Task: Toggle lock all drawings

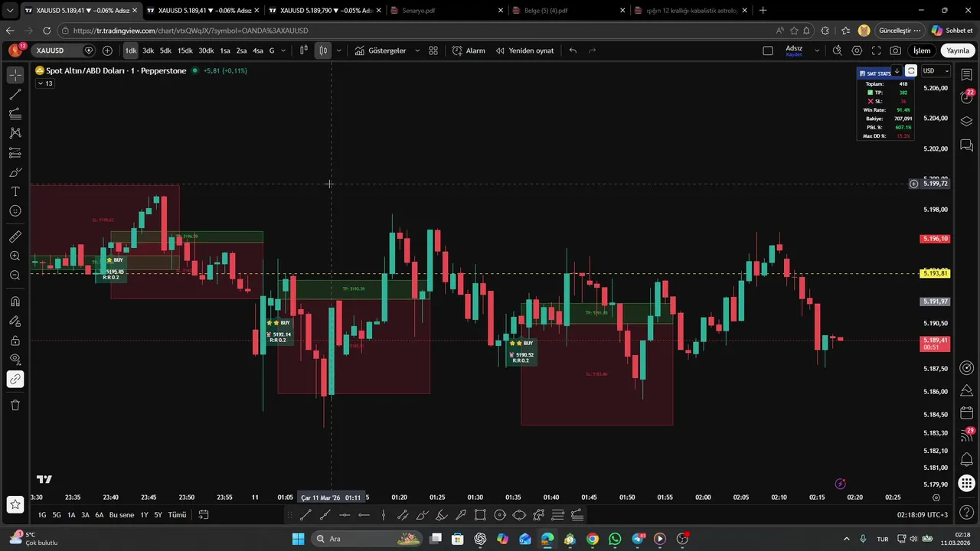Action: click(x=15, y=341)
